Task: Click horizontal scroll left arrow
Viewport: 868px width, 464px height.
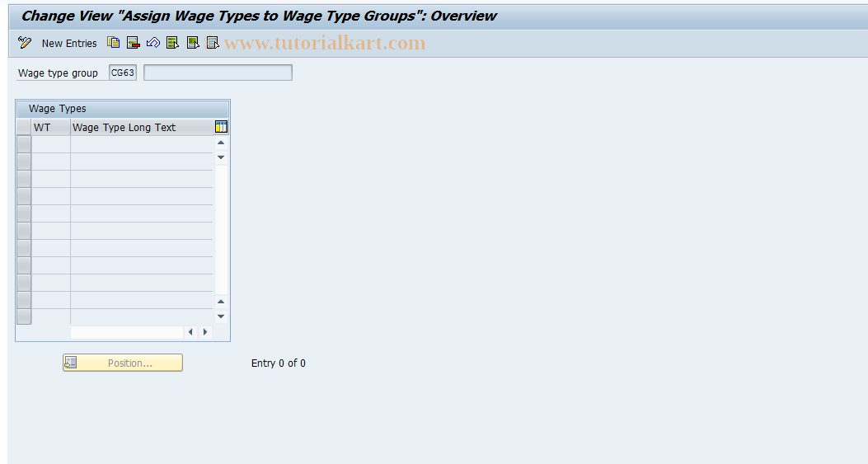Action: point(190,332)
